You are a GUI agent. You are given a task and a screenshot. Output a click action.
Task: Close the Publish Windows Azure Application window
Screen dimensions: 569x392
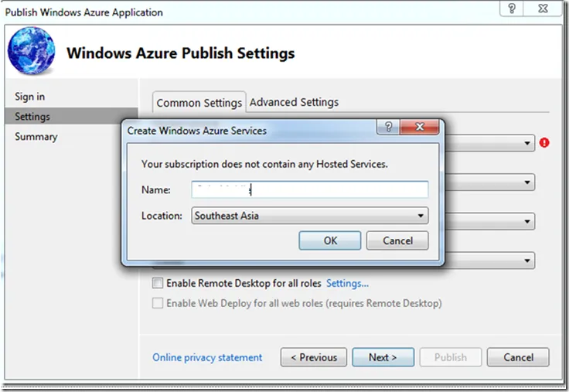[x=543, y=8]
